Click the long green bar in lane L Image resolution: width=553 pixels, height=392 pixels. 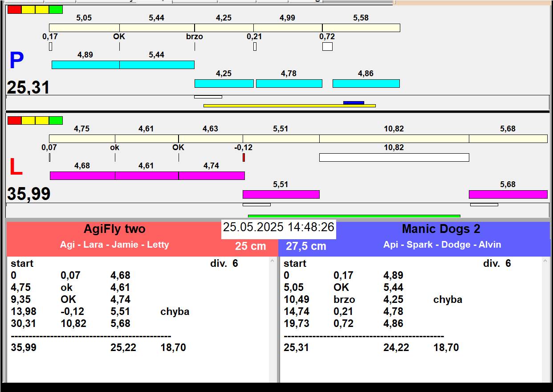pos(354,216)
